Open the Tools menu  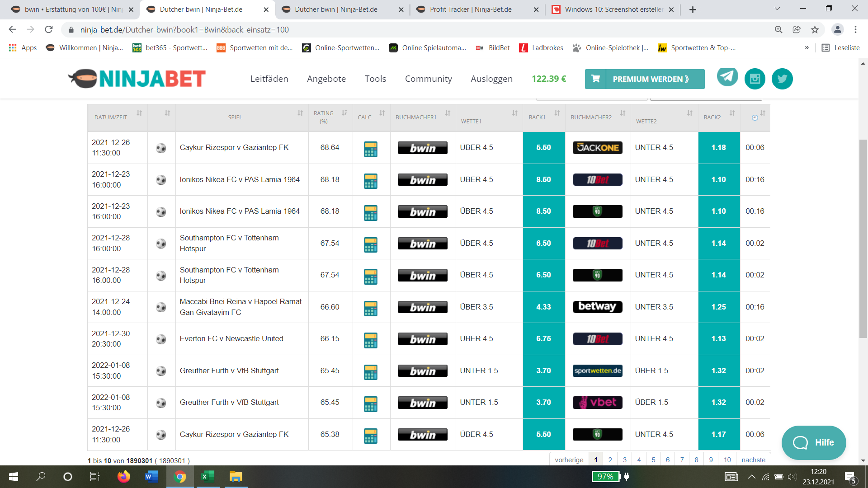[375, 79]
